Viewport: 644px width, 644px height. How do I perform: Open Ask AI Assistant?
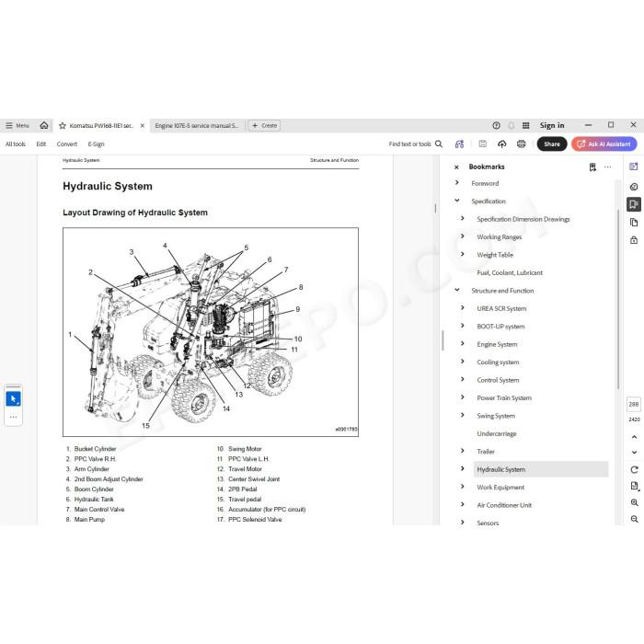pyautogui.click(x=604, y=144)
